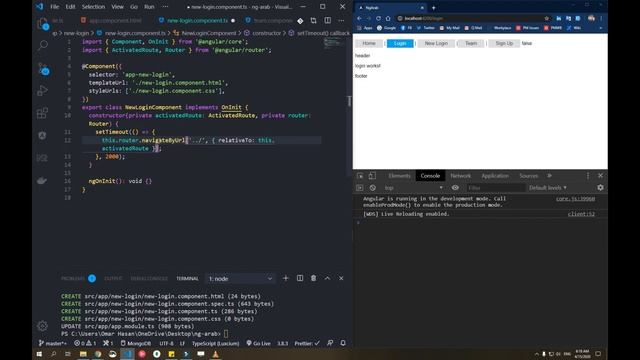Screen dimensions: 640x360
Task: Open the File menu
Action: pyautogui.click(x=54, y=7)
